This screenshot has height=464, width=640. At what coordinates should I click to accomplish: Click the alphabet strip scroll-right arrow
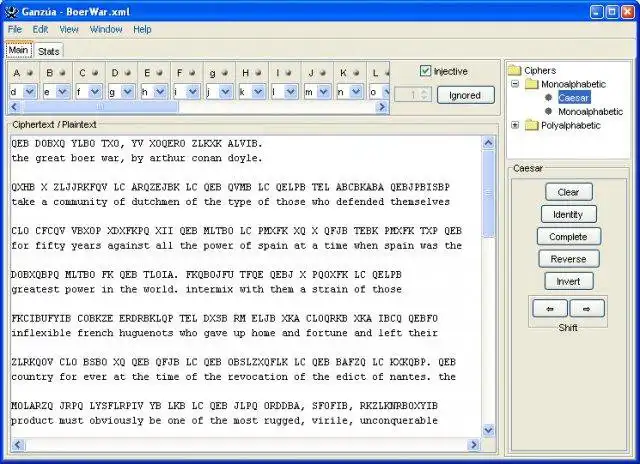coord(382,107)
